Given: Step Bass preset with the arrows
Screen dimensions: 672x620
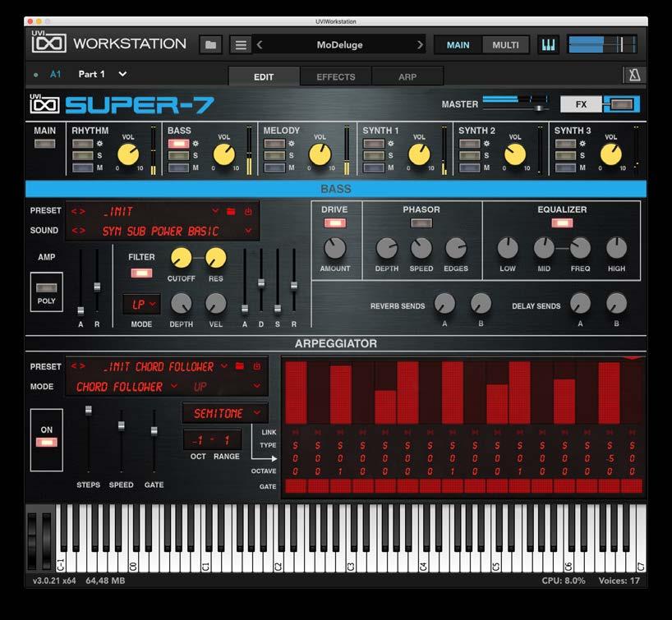Looking at the screenshot, I should coord(78,211).
